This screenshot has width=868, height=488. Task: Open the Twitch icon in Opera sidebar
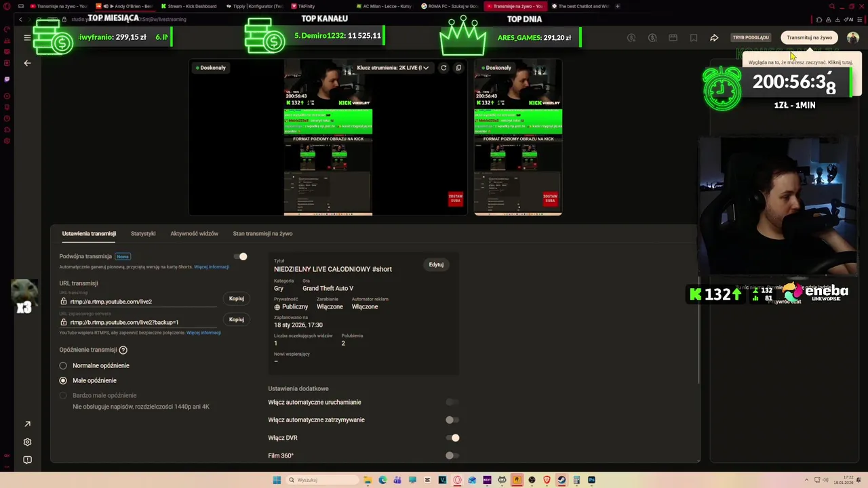click(7, 79)
